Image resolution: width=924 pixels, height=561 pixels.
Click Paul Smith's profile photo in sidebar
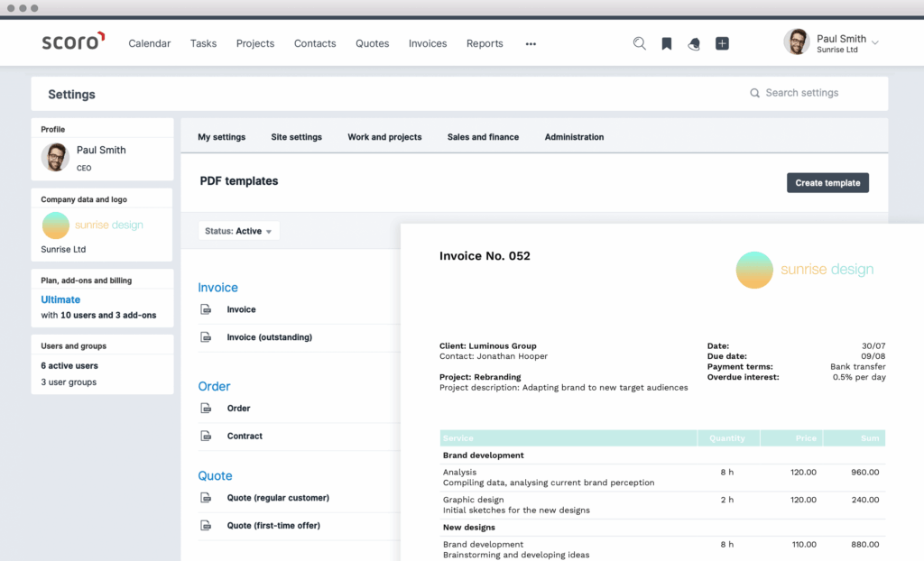tap(55, 157)
